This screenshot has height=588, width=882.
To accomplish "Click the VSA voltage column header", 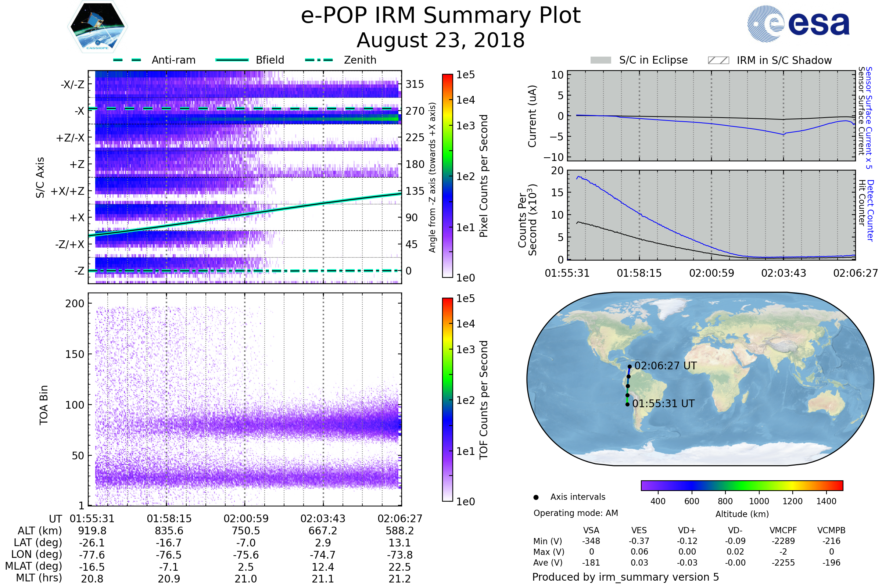I will [x=591, y=530].
